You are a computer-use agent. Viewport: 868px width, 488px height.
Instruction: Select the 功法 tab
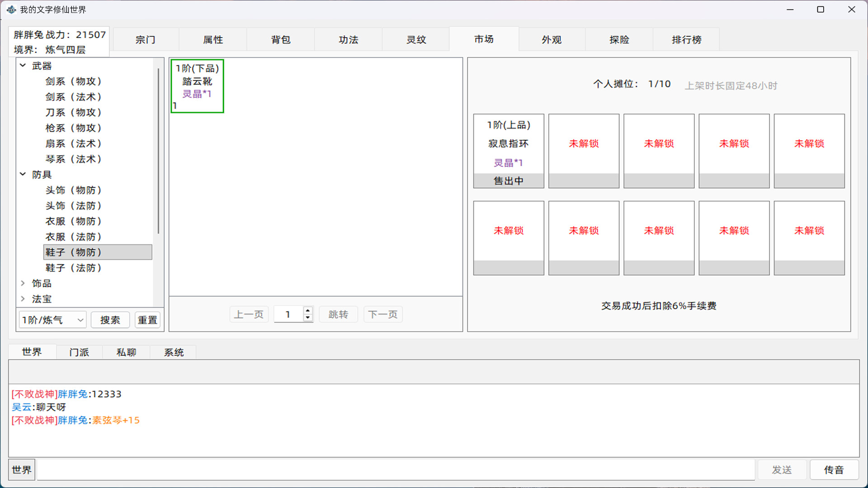(348, 39)
